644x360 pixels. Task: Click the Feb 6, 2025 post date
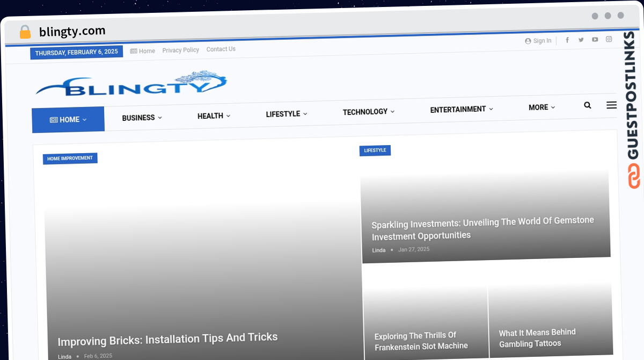pyautogui.click(x=98, y=356)
